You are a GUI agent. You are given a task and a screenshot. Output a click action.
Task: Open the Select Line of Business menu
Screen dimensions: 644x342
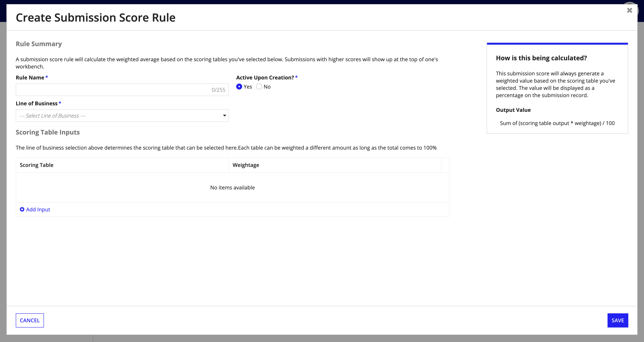coord(122,116)
